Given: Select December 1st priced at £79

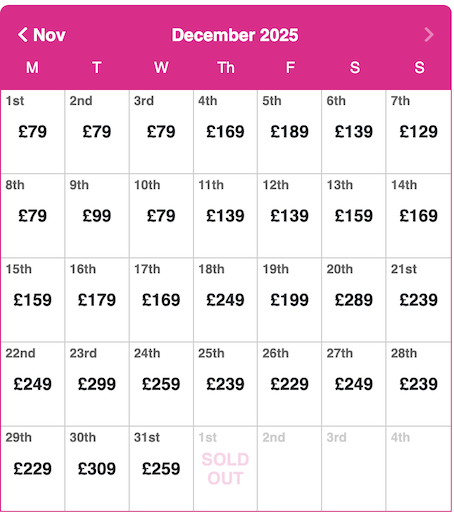Looking at the screenshot, I should [x=32, y=131].
